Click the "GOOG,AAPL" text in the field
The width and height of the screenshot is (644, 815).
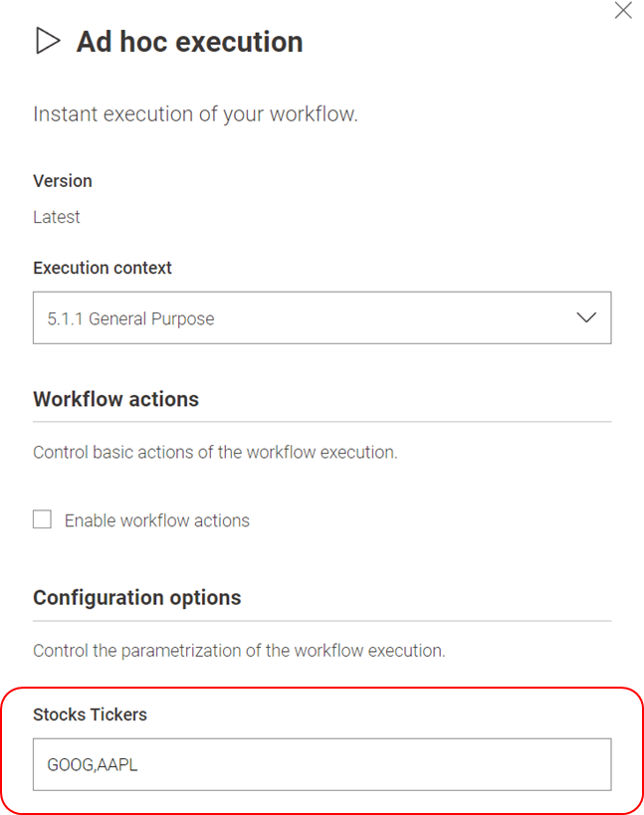90,765
